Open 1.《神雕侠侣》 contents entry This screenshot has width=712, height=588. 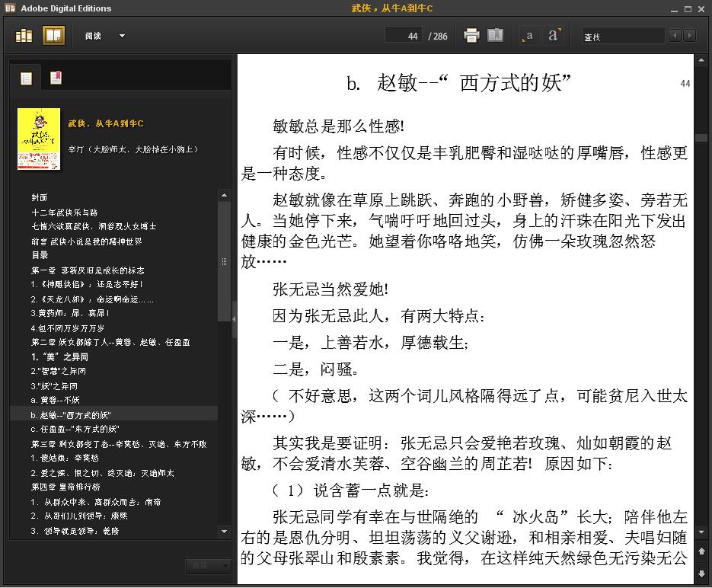(87, 284)
